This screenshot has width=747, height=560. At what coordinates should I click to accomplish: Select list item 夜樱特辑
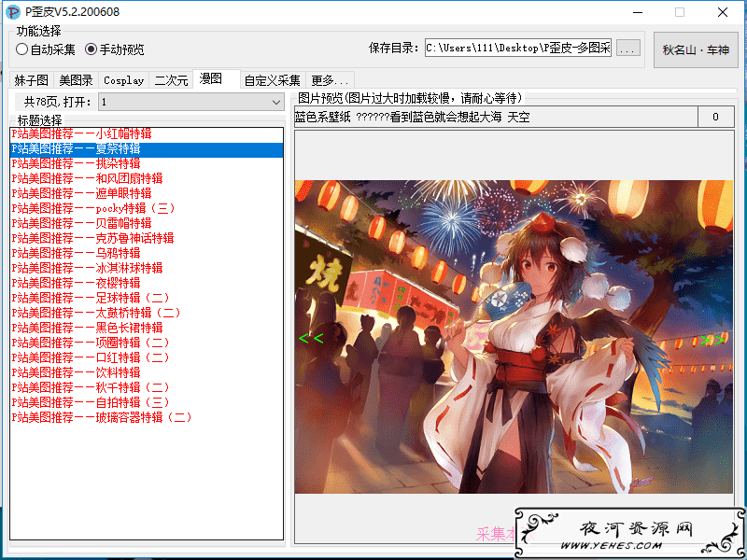(x=147, y=283)
